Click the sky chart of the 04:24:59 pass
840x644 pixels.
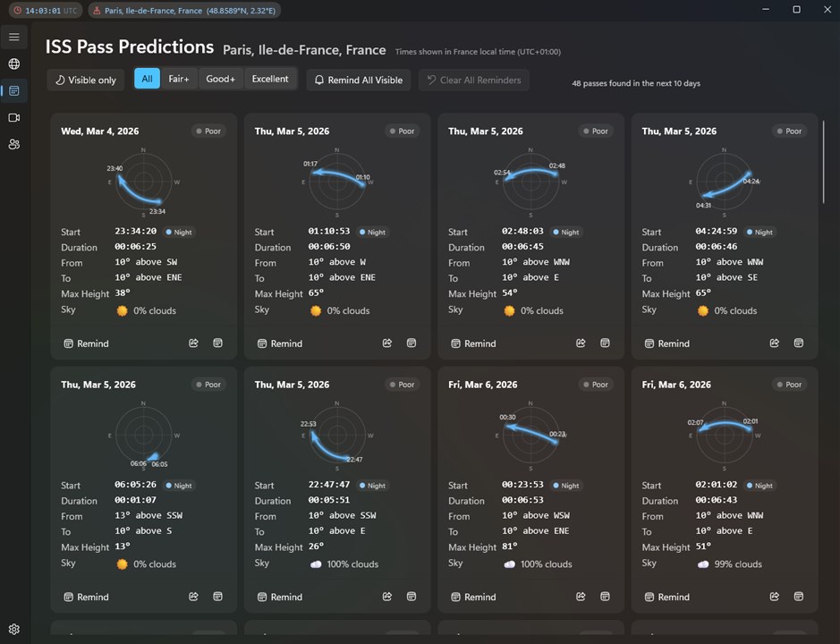725,182
